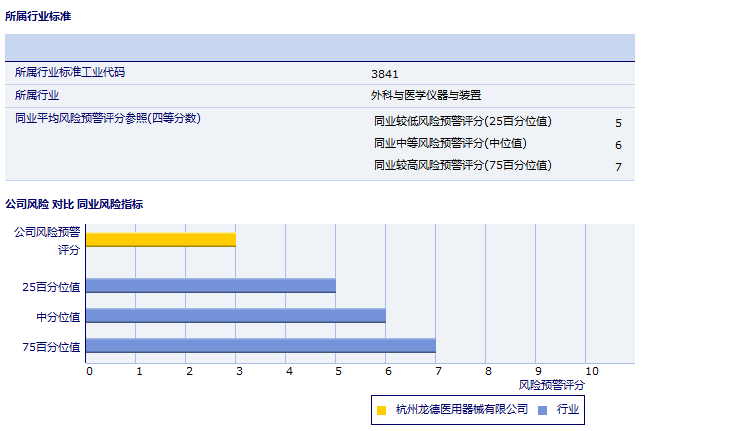Click the blue legend swatch for 行业
The height and width of the screenshot is (431, 731).
click(542, 410)
